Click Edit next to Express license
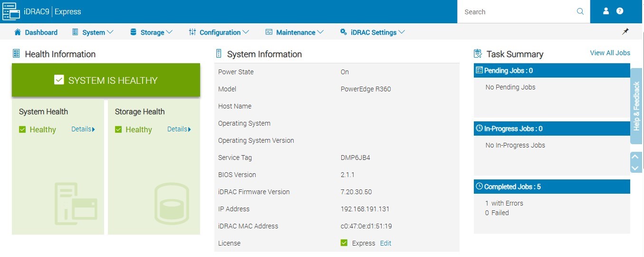Viewport: 644px width, 257px height. point(385,243)
